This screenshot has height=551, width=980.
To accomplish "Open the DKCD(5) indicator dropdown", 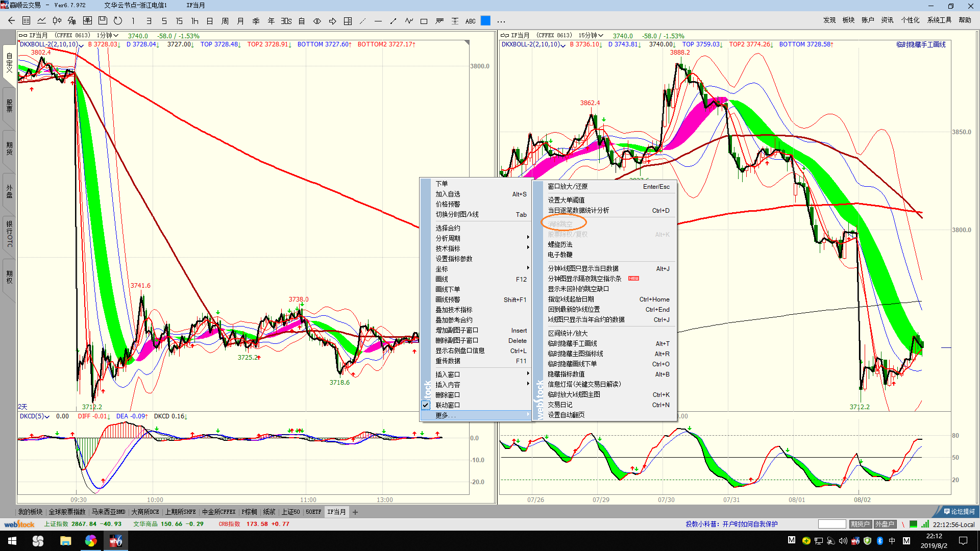I will pyautogui.click(x=35, y=416).
